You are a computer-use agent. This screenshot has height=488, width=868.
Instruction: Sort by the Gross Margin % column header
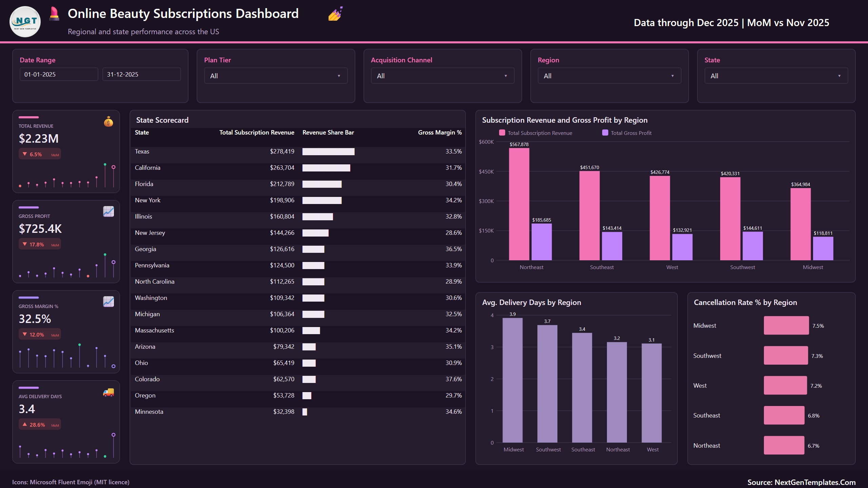[440, 133]
